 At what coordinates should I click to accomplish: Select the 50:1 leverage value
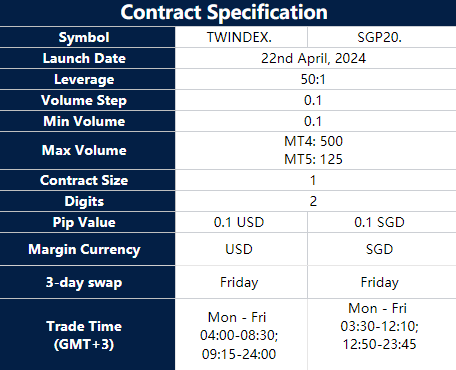point(313,79)
